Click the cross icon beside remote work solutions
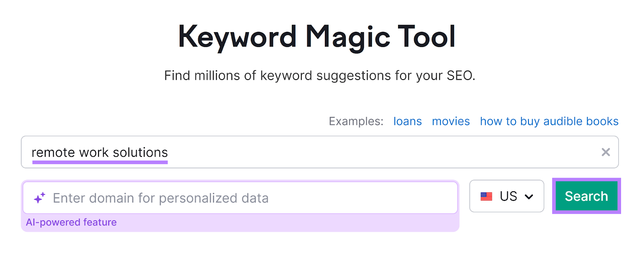The image size is (644, 256). click(606, 152)
